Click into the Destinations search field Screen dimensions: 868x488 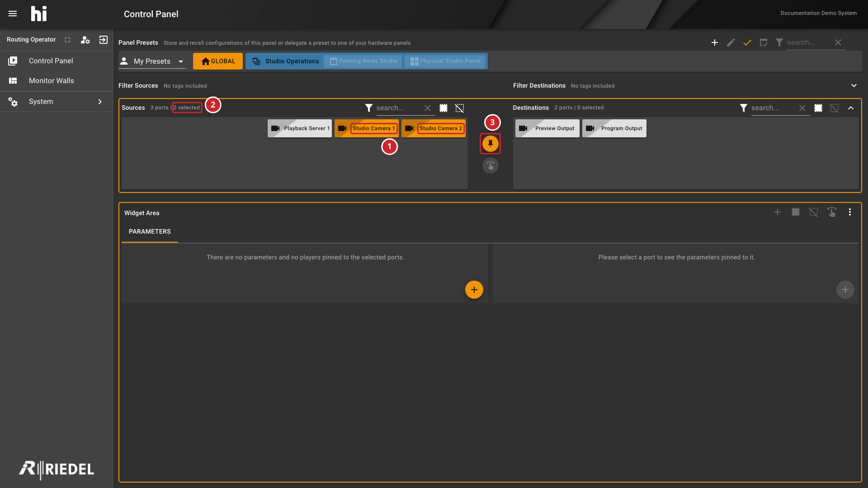tap(773, 108)
